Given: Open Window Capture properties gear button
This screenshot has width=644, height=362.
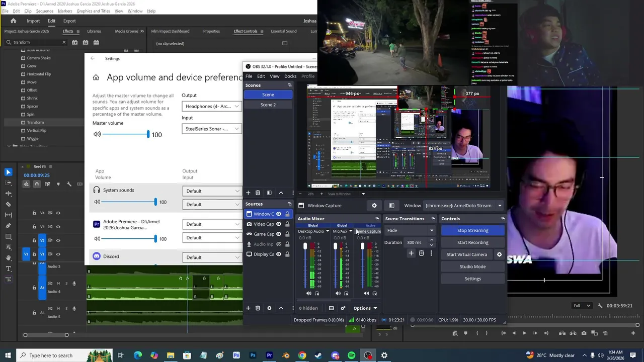Looking at the screenshot, I should (374, 205).
